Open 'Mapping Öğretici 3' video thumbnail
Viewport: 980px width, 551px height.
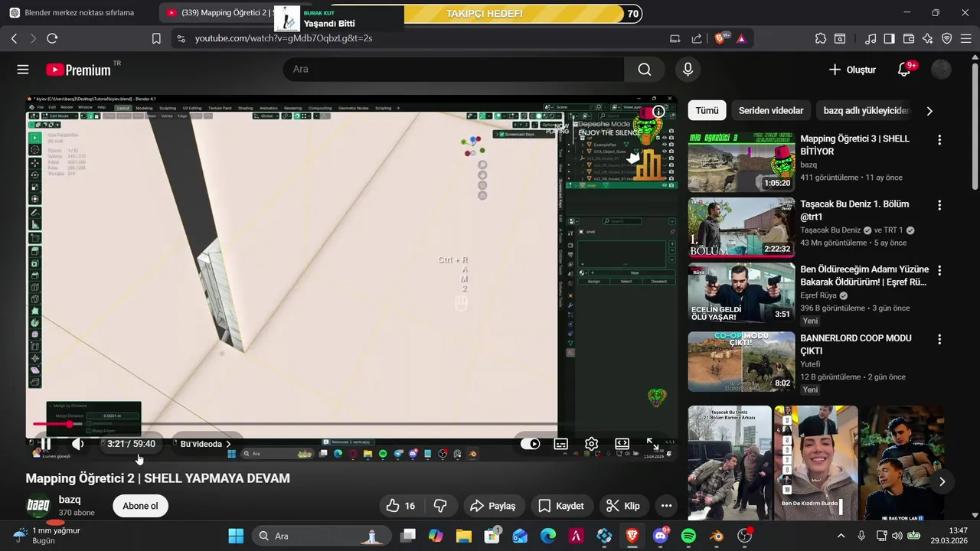[x=741, y=161]
